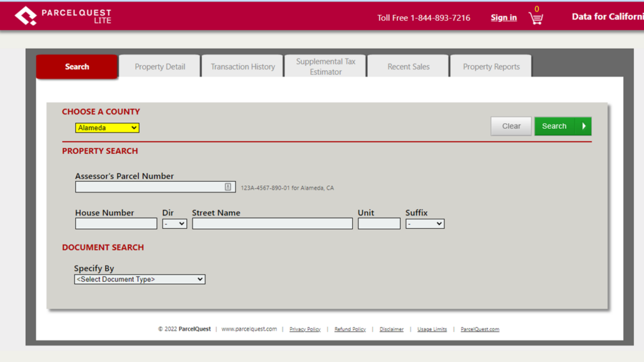Image resolution: width=644 pixels, height=362 pixels.
Task: Expand the Select Document Type dropdown
Action: coord(140,280)
